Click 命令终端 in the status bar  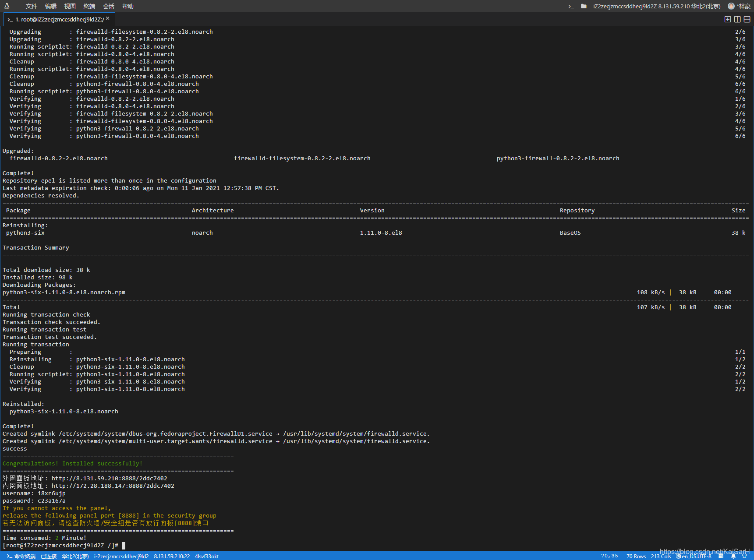tap(21, 556)
